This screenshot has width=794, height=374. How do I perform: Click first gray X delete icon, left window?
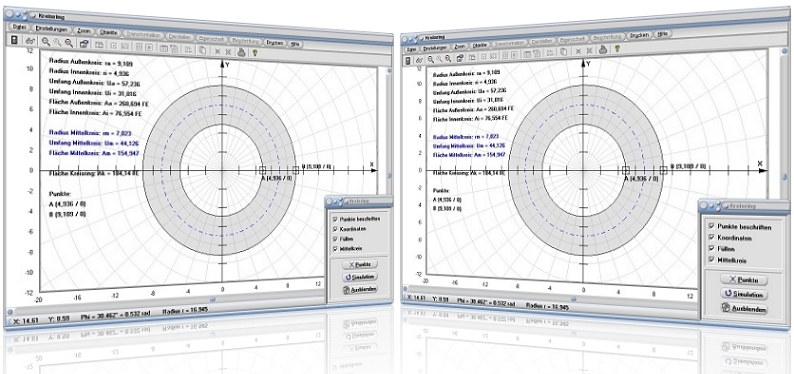[217, 51]
